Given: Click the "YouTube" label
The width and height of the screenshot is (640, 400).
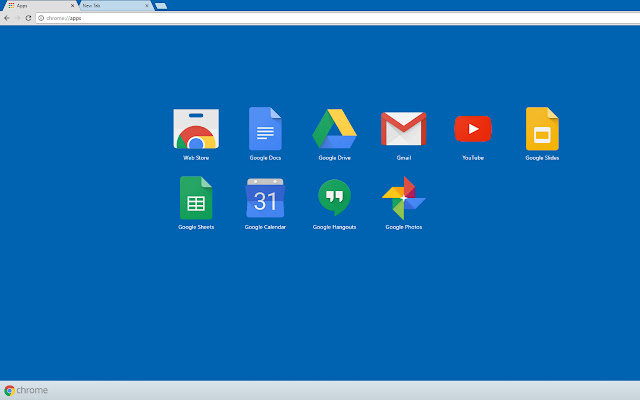Looking at the screenshot, I should tap(473, 158).
